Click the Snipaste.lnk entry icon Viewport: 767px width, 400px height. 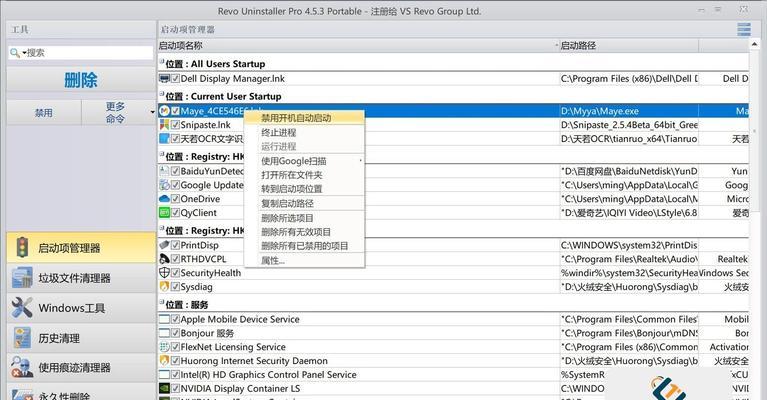[x=164, y=125]
